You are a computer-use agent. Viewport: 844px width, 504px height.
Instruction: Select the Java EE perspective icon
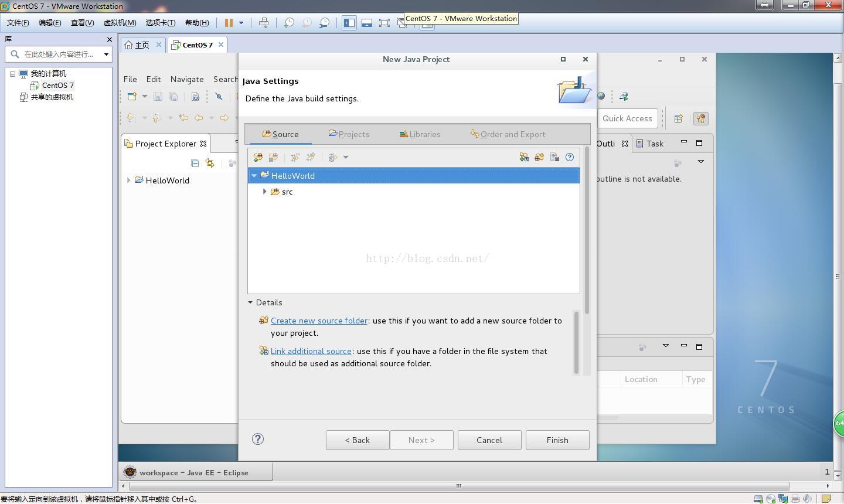click(x=700, y=118)
